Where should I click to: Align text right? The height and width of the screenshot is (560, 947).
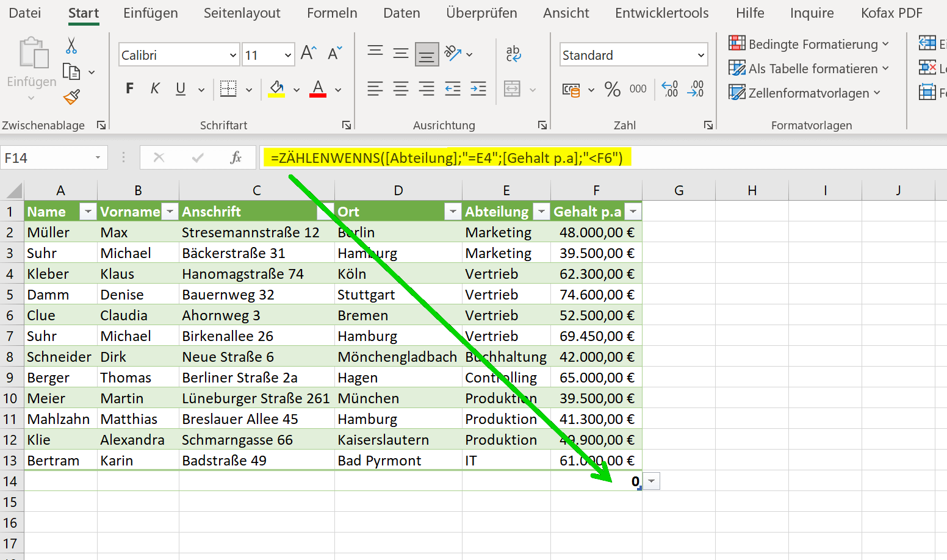click(427, 89)
